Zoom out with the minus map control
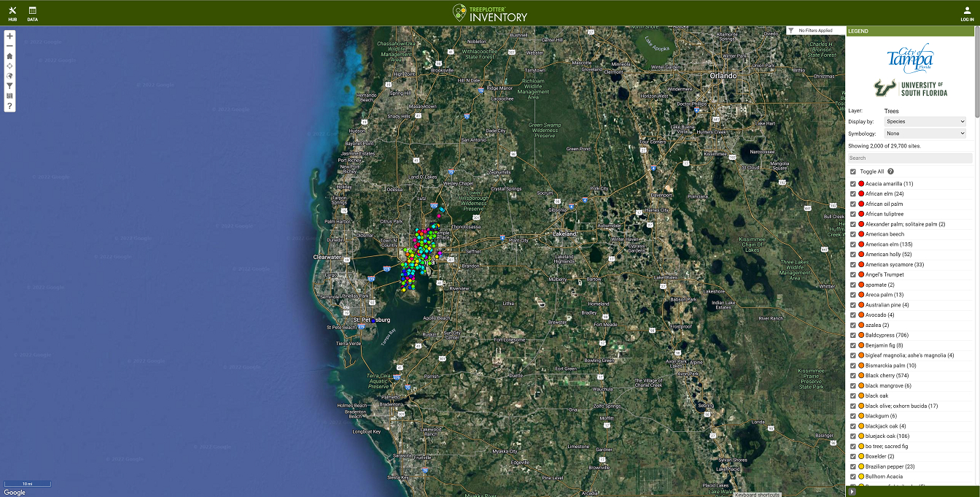Viewport: 980px width, 497px height. coord(9,45)
